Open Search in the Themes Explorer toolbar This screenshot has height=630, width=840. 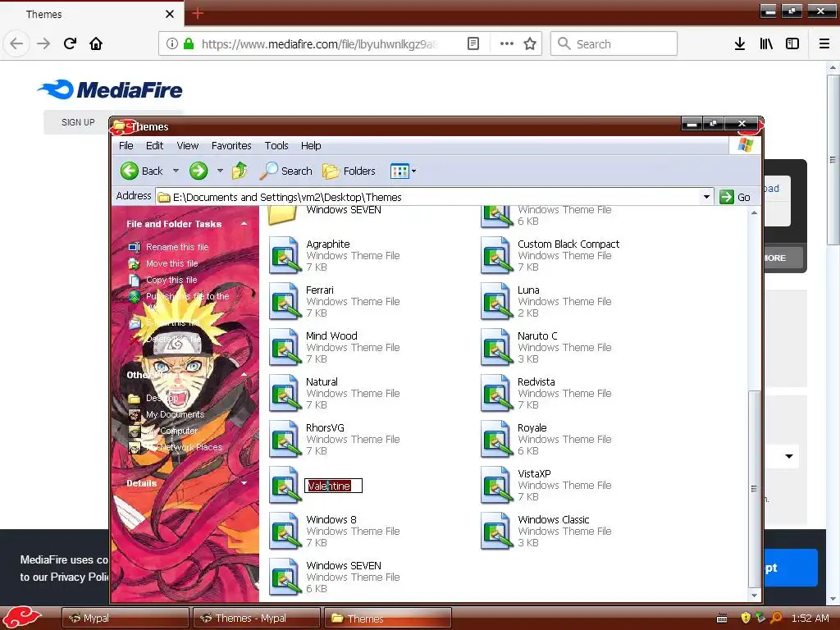285,171
